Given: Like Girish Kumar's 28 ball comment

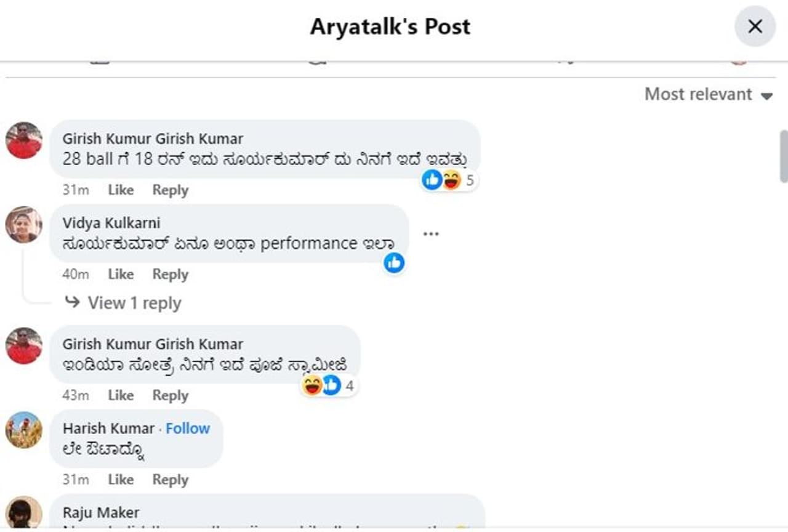Looking at the screenshot, I should tap(121, 190).
